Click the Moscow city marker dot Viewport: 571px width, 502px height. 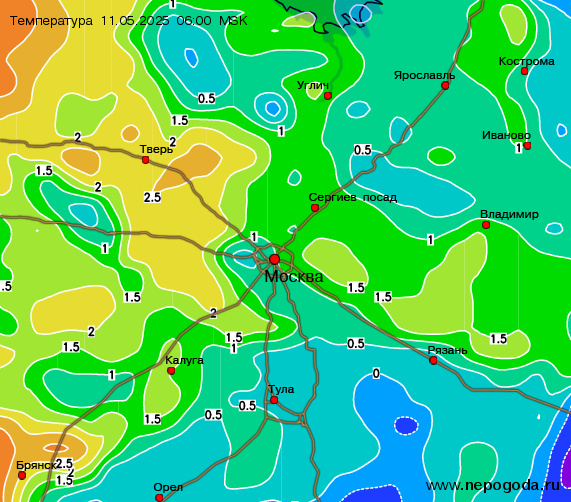(x=275, y=260)
